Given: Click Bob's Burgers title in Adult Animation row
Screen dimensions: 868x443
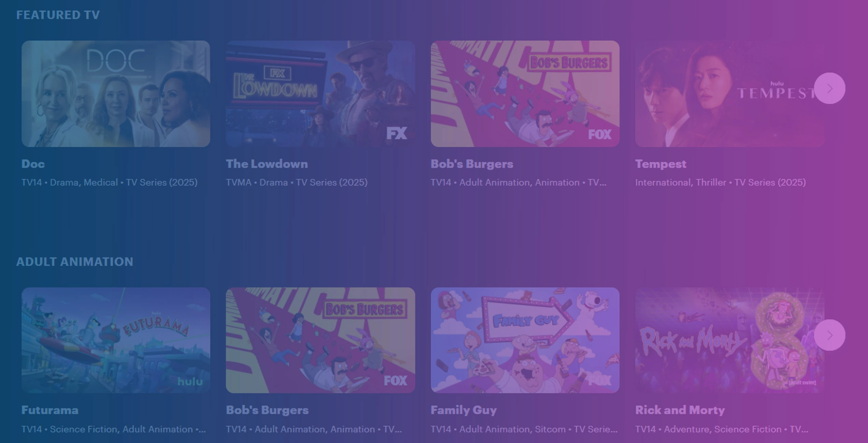Looking at the screenshot, I should coord(267,410).
